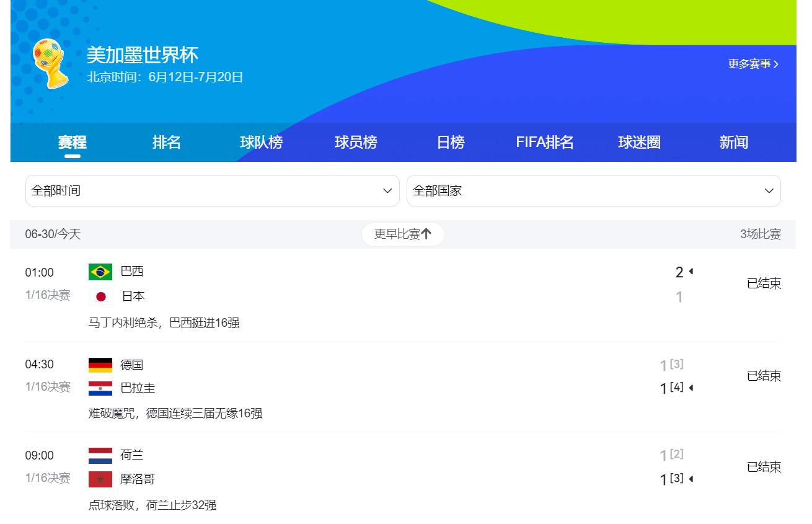Click 1/16决赛 label under 09:00

48,478
